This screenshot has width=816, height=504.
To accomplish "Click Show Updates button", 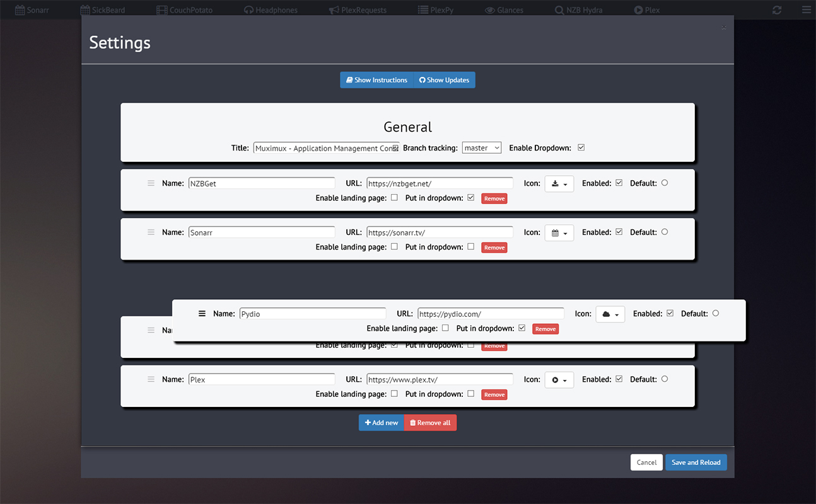I will pyautogui.click(x=444, y=80).
